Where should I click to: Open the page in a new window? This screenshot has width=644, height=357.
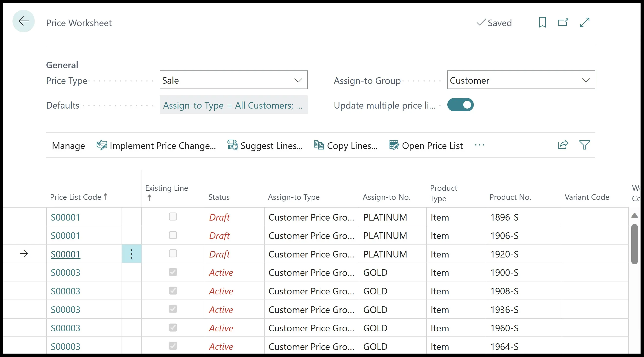click(x=563, y=22)
